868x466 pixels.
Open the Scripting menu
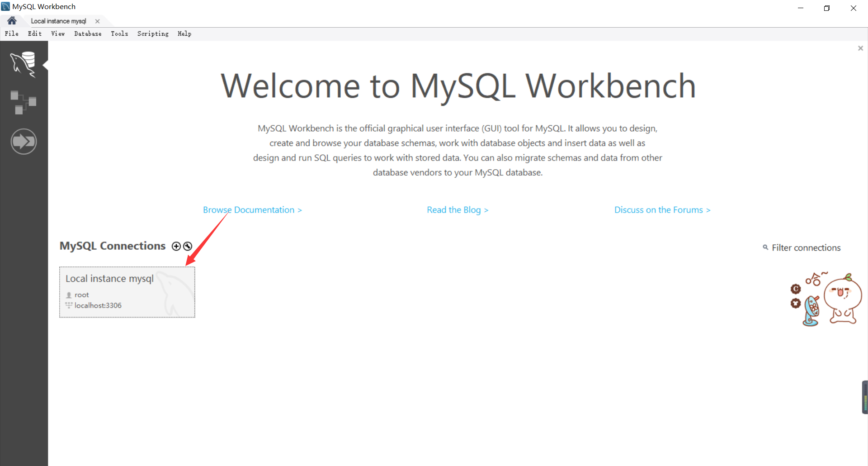tap(153, 34)
